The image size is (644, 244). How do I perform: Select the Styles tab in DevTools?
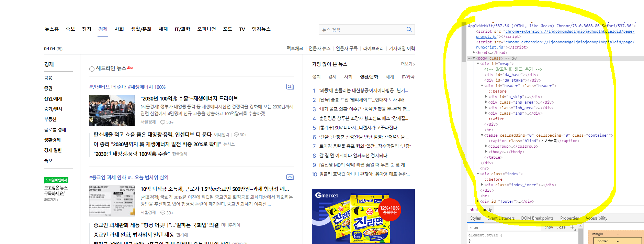[475, 218]
